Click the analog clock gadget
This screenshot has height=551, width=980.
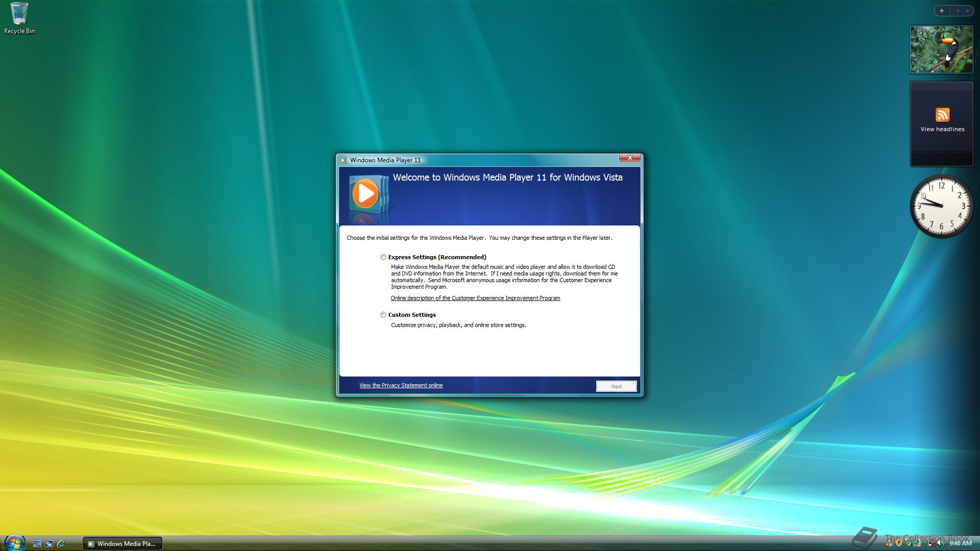coord(941,206)
